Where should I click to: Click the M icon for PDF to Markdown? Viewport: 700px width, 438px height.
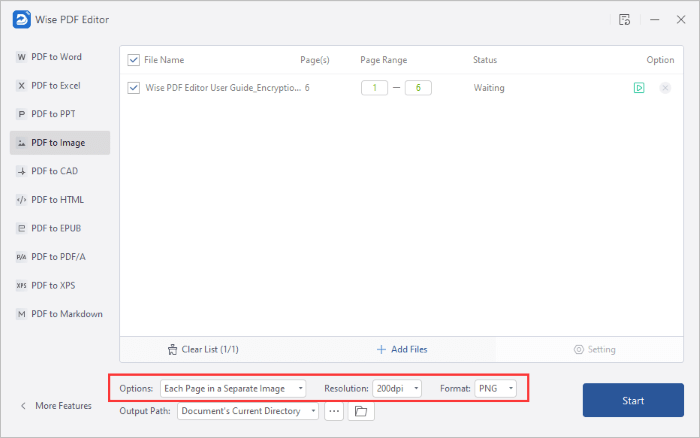21,314
